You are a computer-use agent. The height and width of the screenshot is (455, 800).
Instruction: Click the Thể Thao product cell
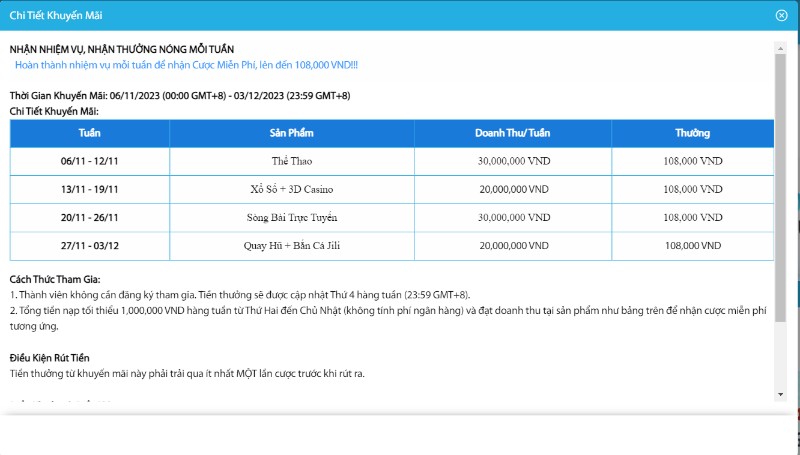[x=290, y=161]
